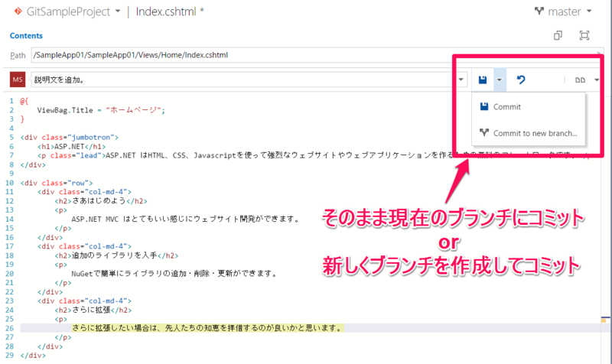Viewport: 612px width, 364px height.
Task: Click the copy/clone icon next to fullscreen
Action: [558, 35]
